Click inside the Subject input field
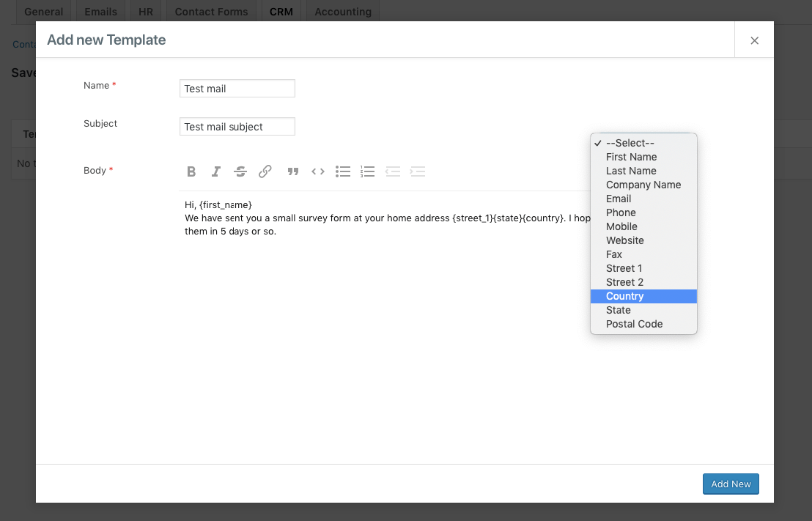 (x=237, y=126)
